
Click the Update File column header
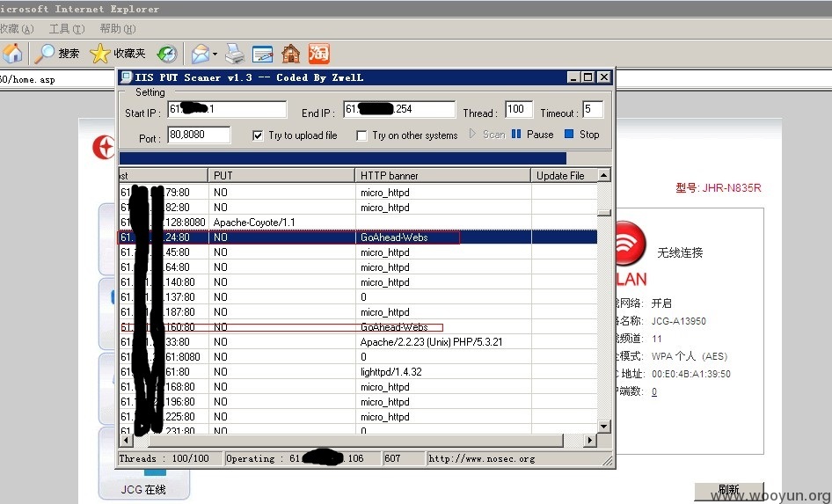click(564, 175)
